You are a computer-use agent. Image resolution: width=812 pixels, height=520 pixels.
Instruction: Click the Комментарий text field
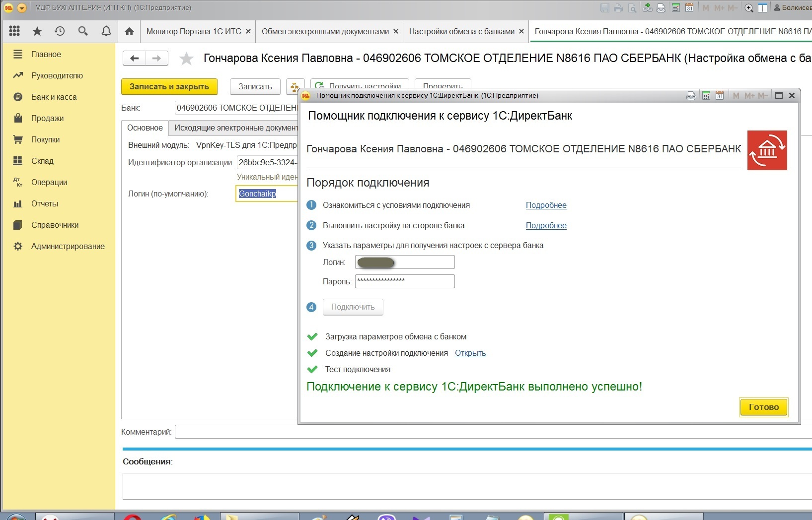click(492, 432)
